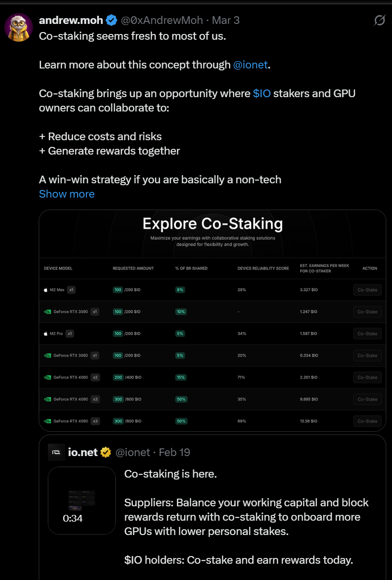Viewport: 392px width, 580px height.
Task: Click the io.net name in quoted post
Action: [82, 452]
